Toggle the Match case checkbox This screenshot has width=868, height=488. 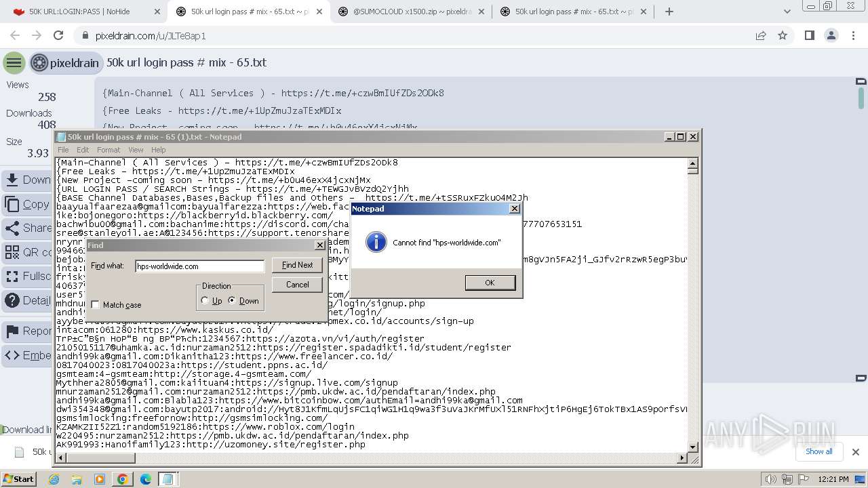pos(96,305)
